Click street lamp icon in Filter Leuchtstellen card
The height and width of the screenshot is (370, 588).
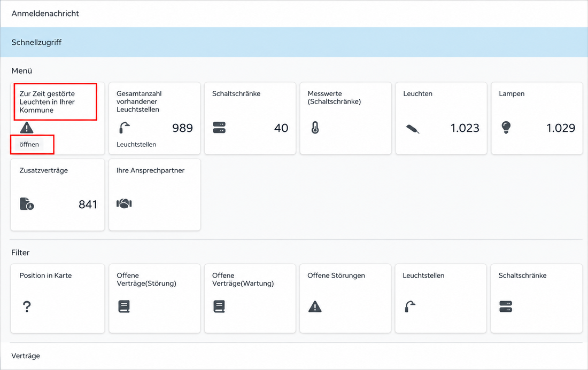[410, 306]
